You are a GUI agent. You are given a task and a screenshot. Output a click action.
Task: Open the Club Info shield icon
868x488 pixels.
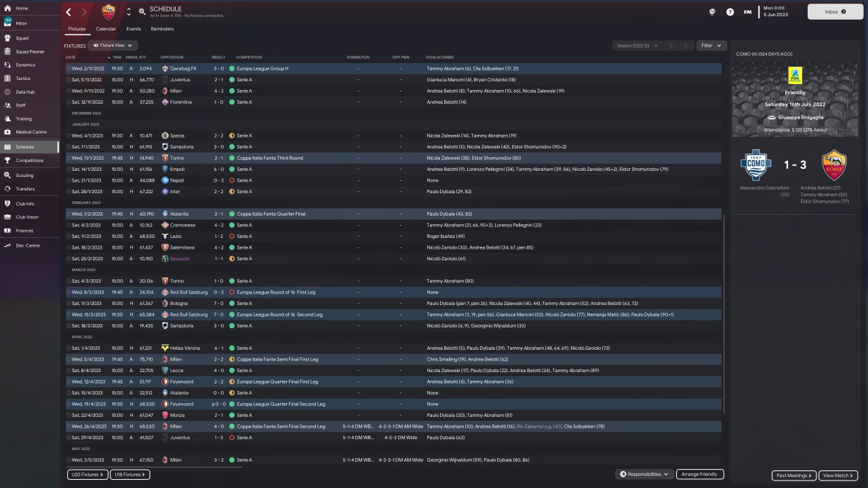coord(7,203)
